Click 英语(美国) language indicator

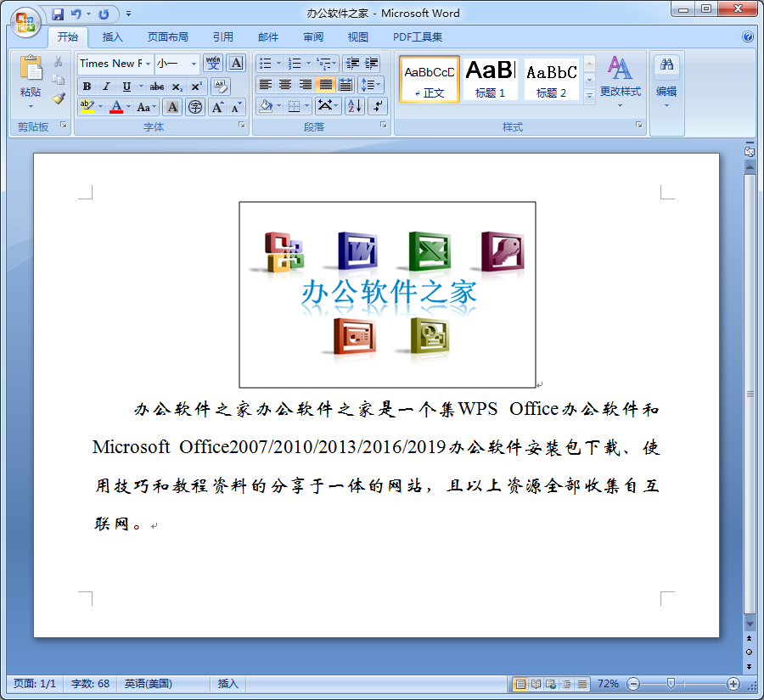click(x=148, y=684)
